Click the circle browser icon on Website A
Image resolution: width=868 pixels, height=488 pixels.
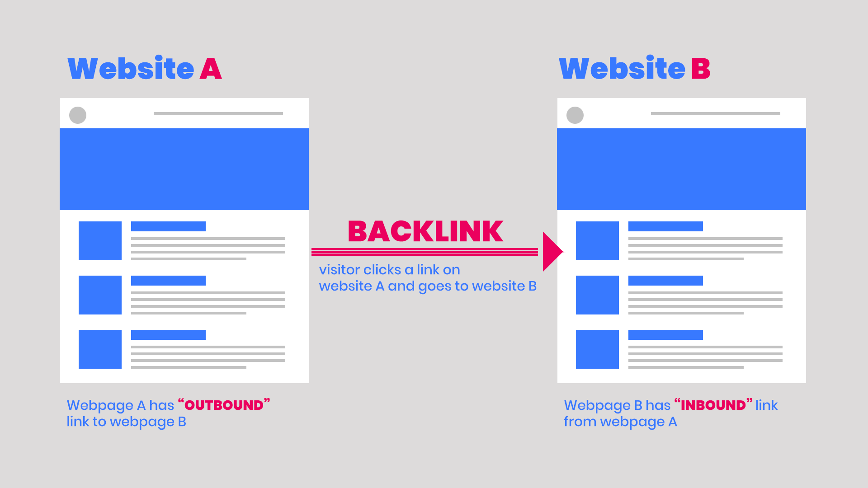click(x=78, y=114)
